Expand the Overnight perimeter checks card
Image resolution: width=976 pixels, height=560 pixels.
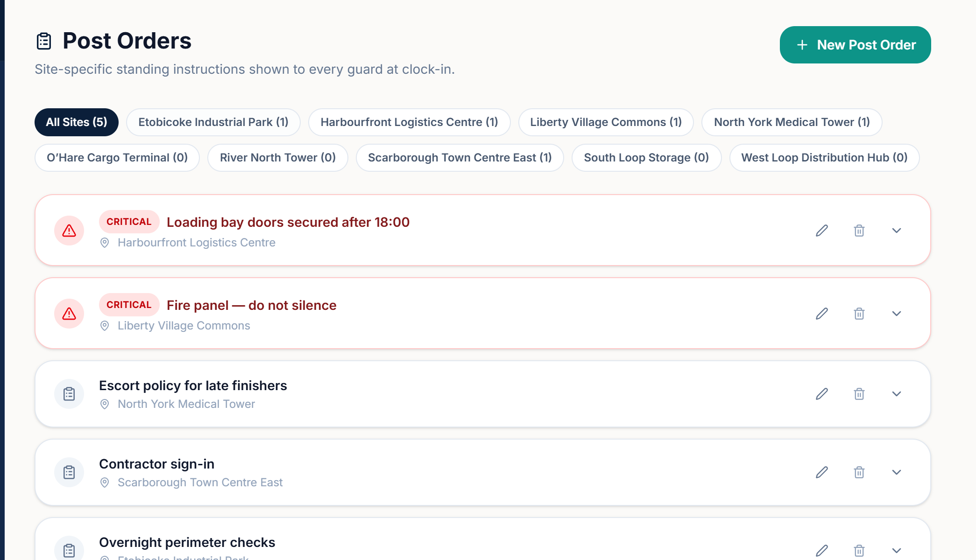point(897,551)
